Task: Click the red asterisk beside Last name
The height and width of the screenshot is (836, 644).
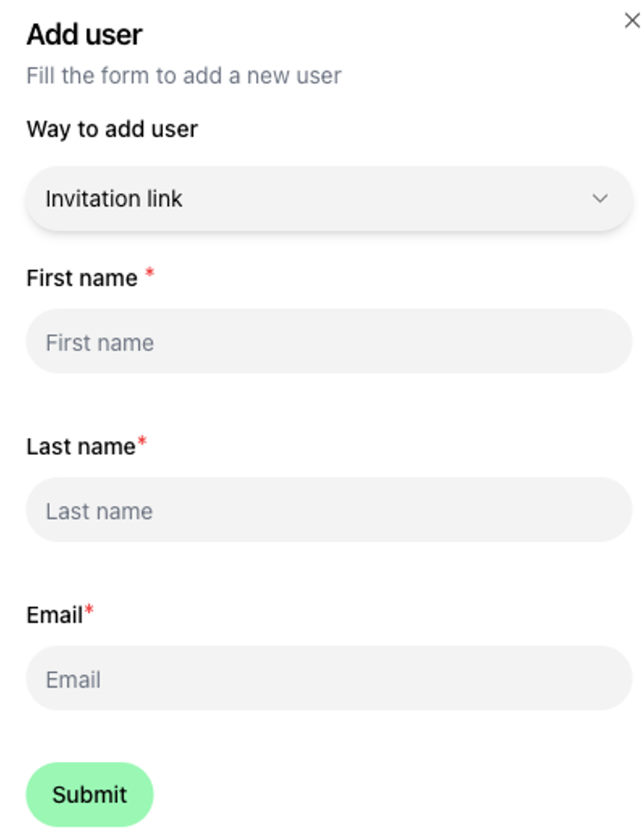Action: coord(142,442)
